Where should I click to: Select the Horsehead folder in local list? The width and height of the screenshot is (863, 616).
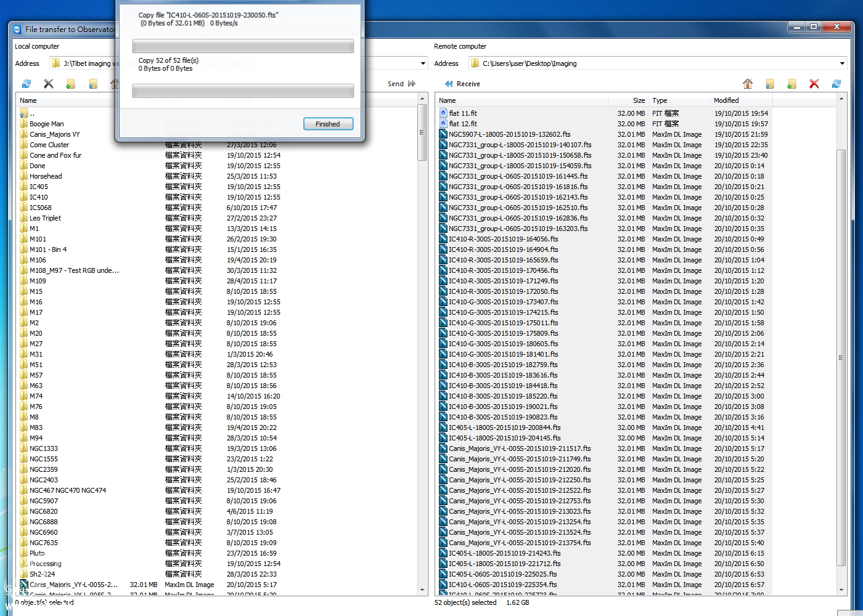(x=46, y=176)
